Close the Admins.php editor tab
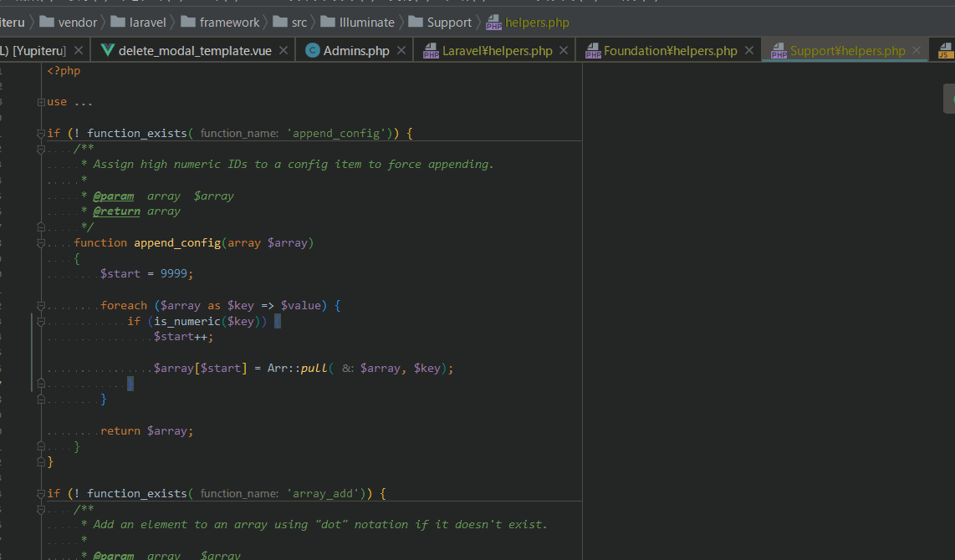 pos(401,51)
